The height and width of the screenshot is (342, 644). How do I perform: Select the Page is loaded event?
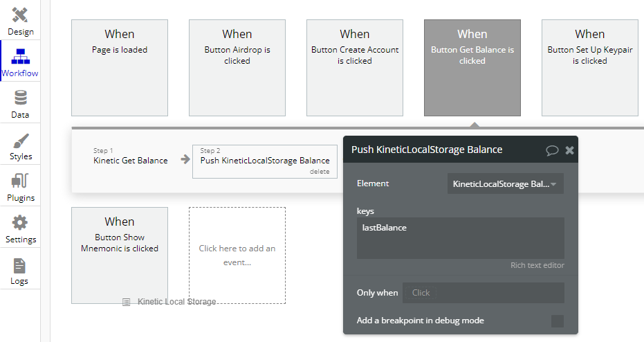click(x=120, y=68)
